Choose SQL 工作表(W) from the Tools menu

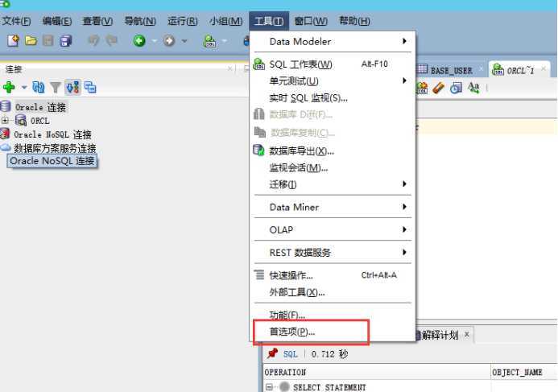click(333, 64)
